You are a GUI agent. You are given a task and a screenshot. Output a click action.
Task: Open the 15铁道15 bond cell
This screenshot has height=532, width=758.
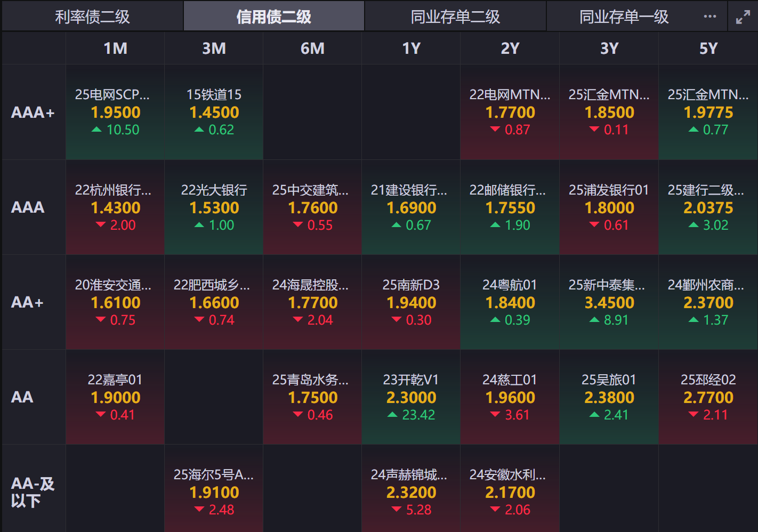(214, 112)
